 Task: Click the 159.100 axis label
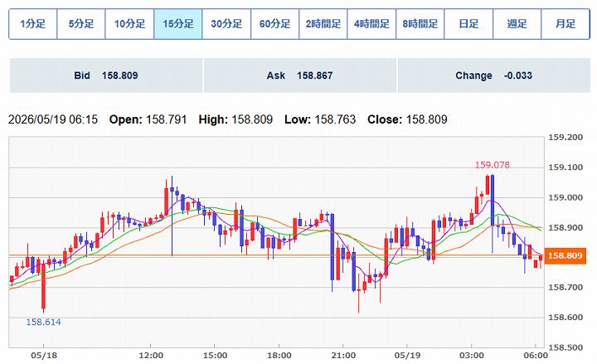(565, 167)
